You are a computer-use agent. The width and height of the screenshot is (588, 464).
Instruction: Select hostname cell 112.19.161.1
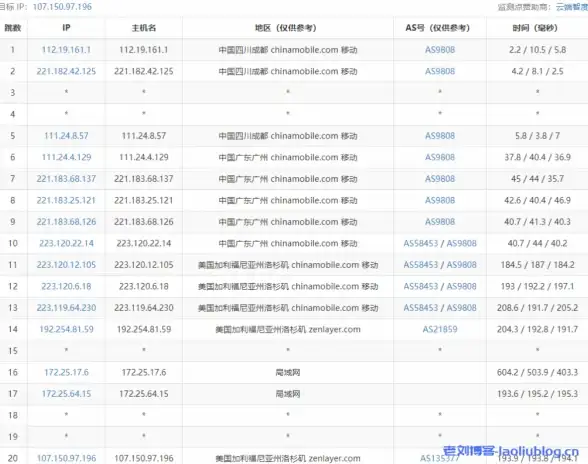[144, 50]
